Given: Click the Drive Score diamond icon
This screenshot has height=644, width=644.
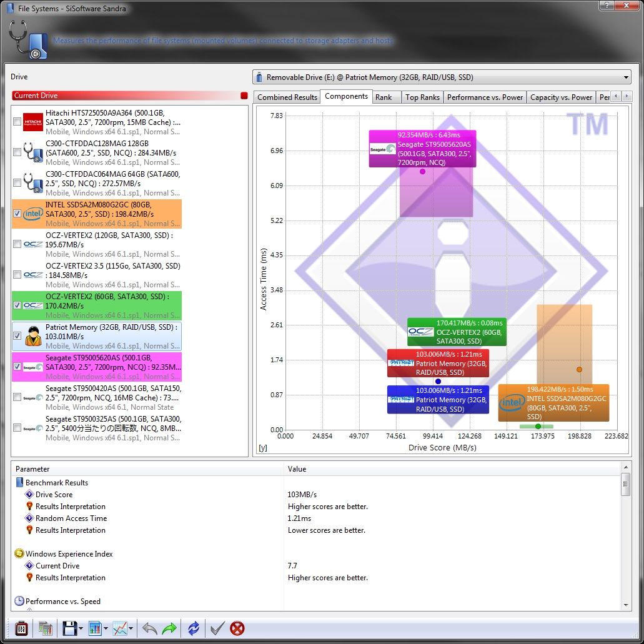Looking at the screenshot, I should pyautogui.click(x=29, y=495).
